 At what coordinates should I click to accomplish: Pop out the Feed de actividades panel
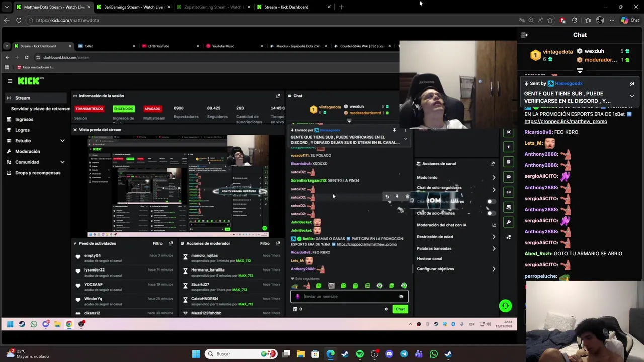(171, 243)
